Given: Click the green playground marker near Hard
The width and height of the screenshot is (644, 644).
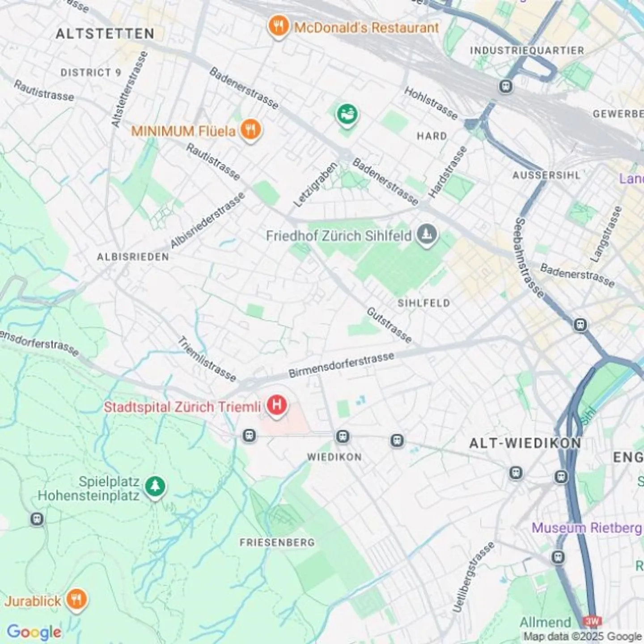Looking at the screenshot, I should pyautogui.click(x=347, y=115).
